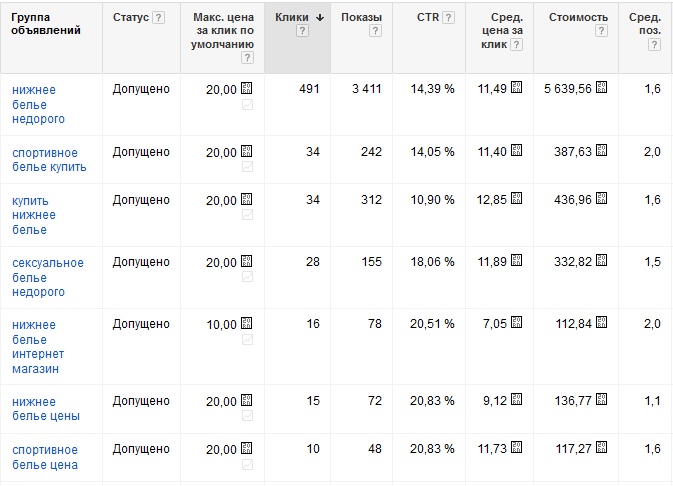Click the help icon next to Статус

pyautogui.click(x=158, y=18)
